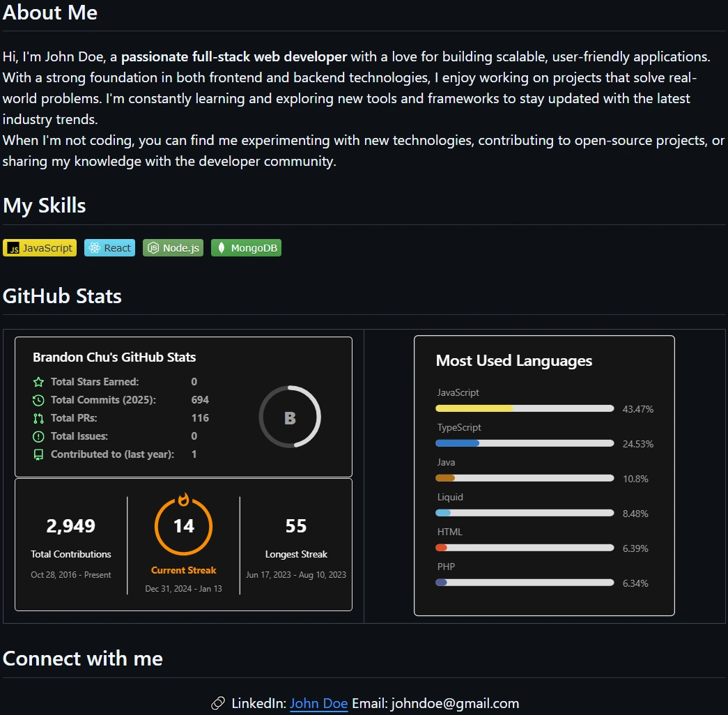
Task: Click the JavaScript skill badge
Action: coord(40,248)
